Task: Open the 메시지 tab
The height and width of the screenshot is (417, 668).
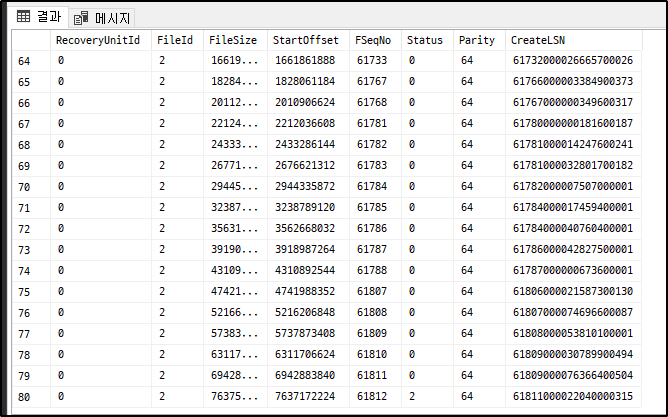Action: coord(102,18)
